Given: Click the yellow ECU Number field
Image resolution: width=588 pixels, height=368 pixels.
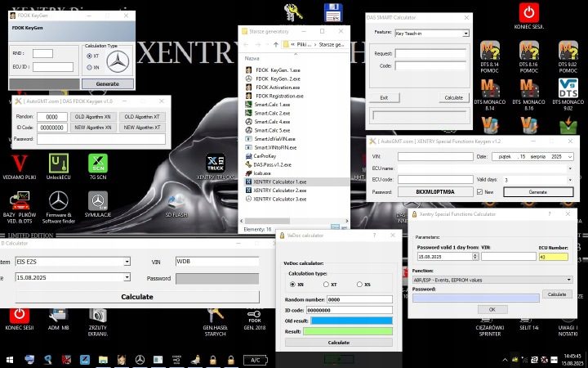Looking at the screenshot, I should [x=554, y=257].
